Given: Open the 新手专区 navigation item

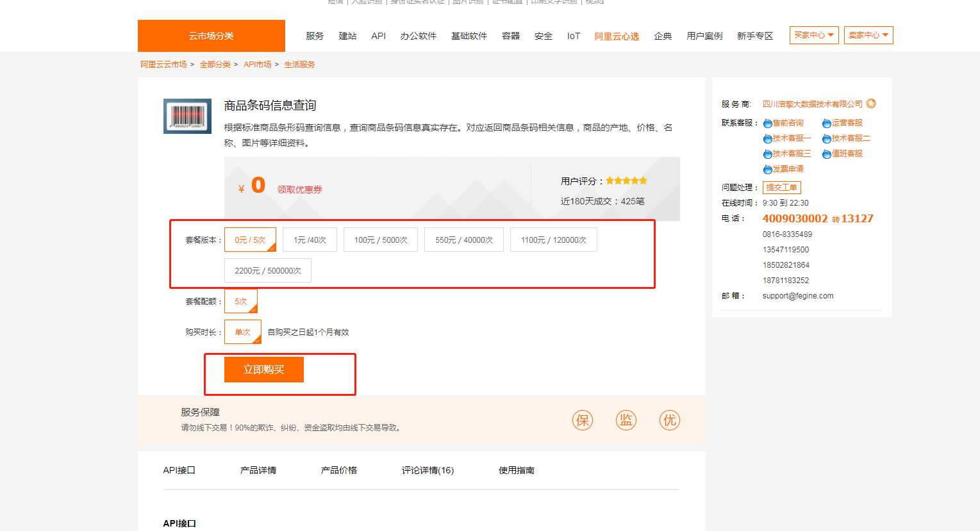Looking at the screenshot, I should pos(755,36).
